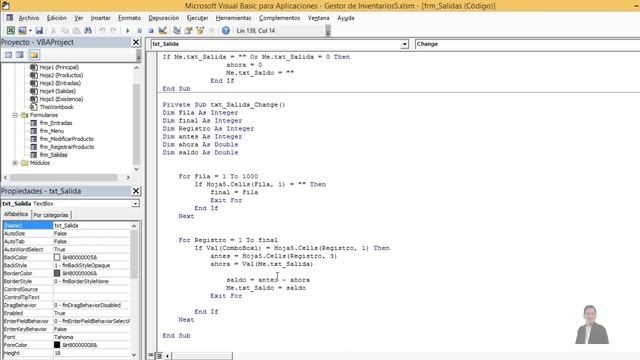Select frm_Menu form in tree
640x360 pixels.
(51, 131)
